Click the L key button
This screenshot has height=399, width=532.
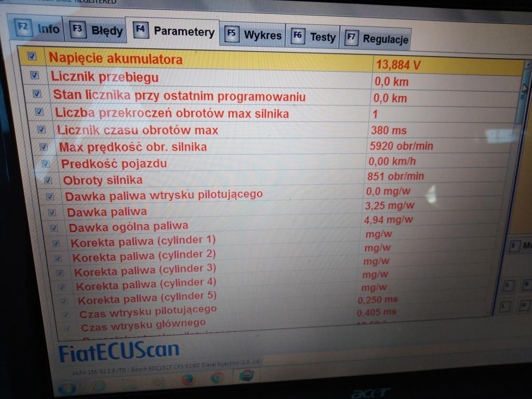pyautogui.click(x=505, y=307)
